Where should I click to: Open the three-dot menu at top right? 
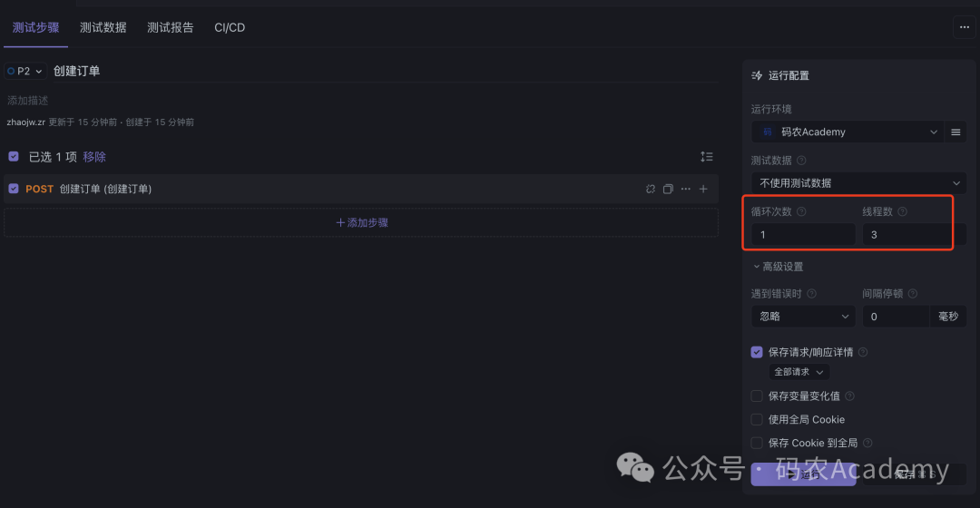(965, 27)
